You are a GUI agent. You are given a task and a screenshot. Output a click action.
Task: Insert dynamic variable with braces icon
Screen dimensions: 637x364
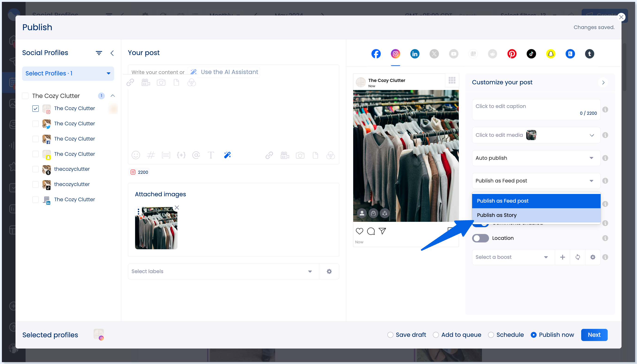pos(181,155)
